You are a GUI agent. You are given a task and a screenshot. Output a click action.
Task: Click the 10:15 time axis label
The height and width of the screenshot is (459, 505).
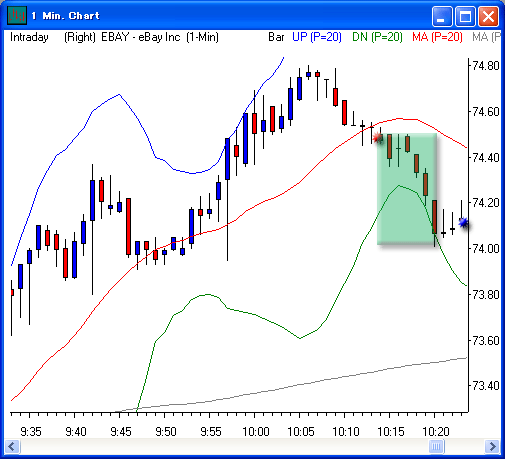pos(391,432)
